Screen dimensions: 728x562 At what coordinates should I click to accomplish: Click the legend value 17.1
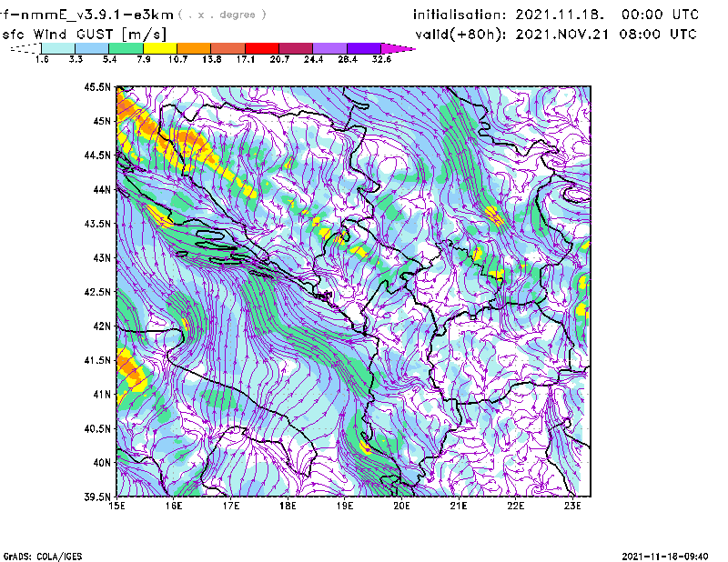point(246,59)
